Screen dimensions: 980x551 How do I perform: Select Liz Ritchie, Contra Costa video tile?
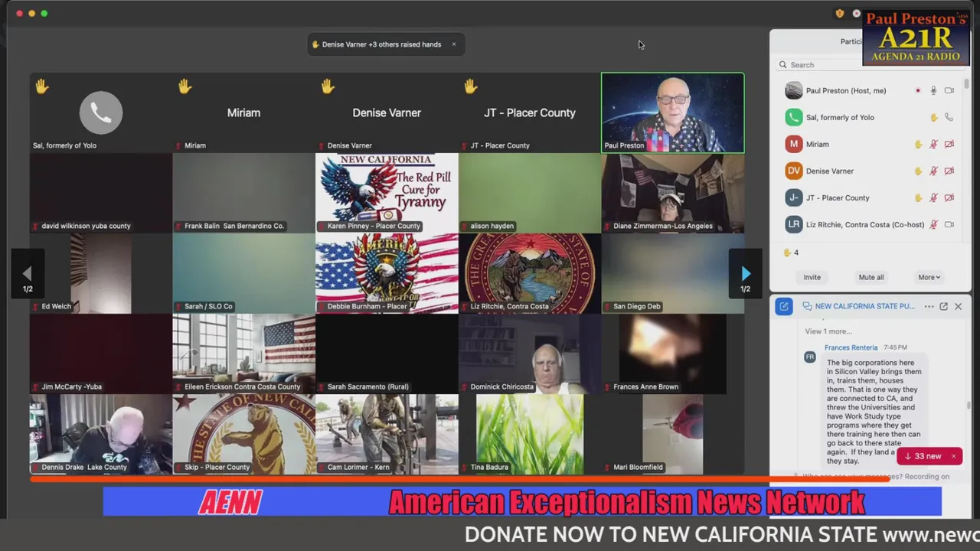click(529, 273)
